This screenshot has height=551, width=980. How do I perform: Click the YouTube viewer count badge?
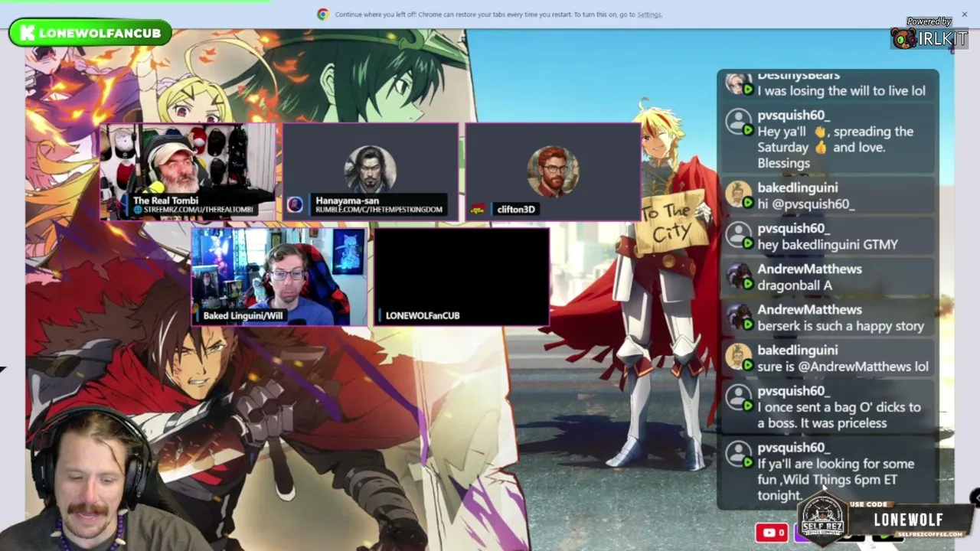pos(771,533)
